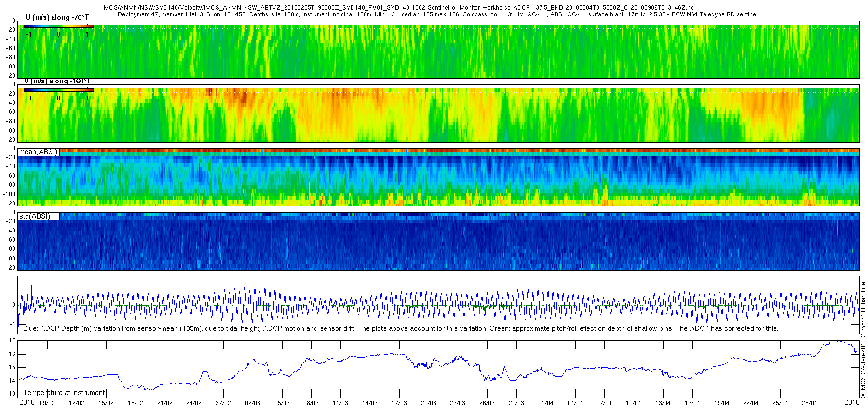Viewport: 868px width, 410px height.
Task: Click the 2018 year label at right
Action: click(852, 402)
